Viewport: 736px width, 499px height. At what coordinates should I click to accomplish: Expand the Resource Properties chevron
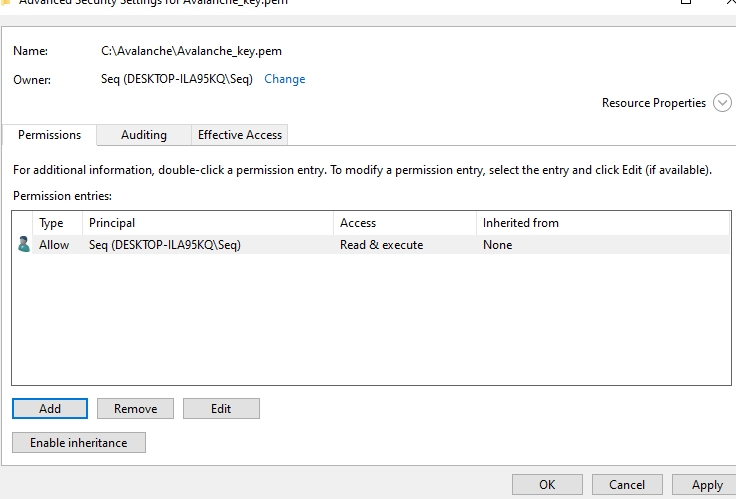coord(722,103)
